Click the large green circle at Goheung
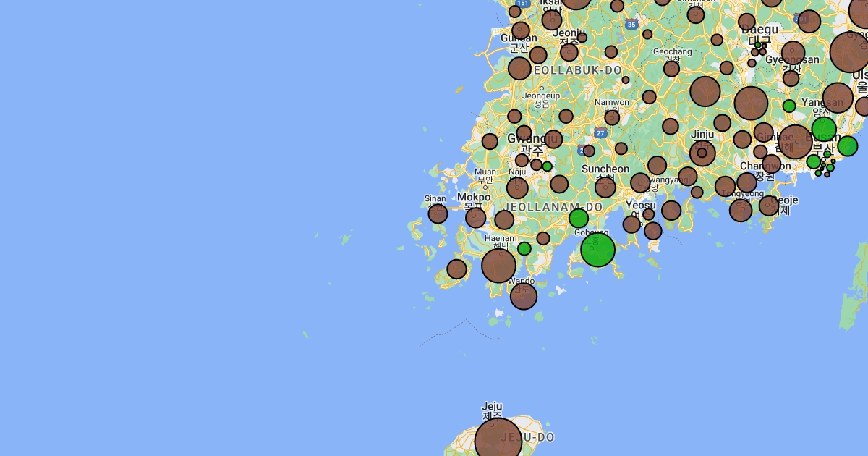Image resolution: width=868 pixels, height=456 pixels. 597,250
